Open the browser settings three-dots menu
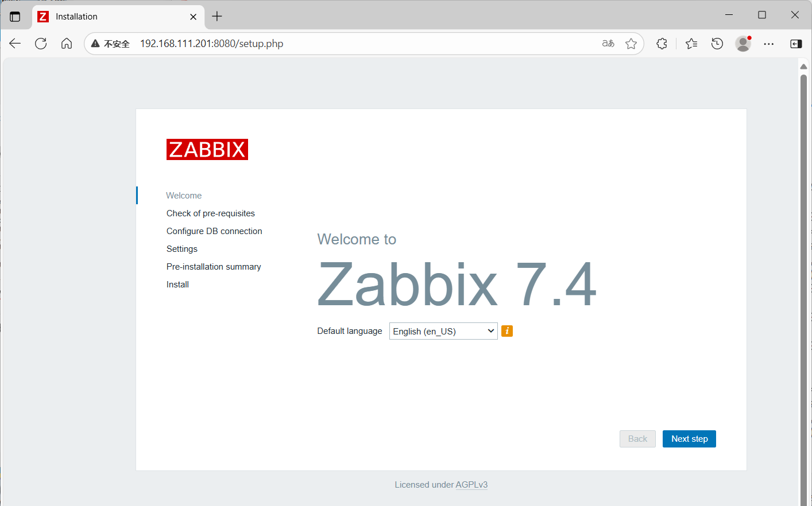The width and height of the screenshot is (812, 506). pos(769,43)
